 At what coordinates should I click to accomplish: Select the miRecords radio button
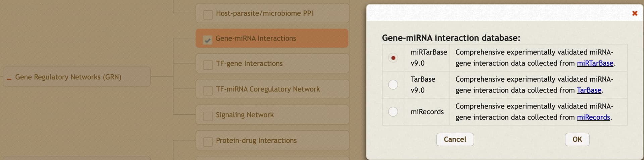[393, 111]
